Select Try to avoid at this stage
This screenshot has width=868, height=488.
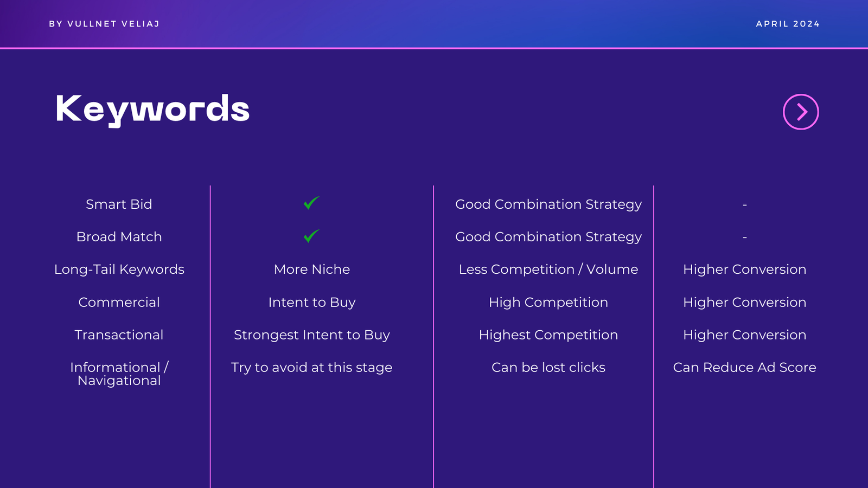[312, 368]
